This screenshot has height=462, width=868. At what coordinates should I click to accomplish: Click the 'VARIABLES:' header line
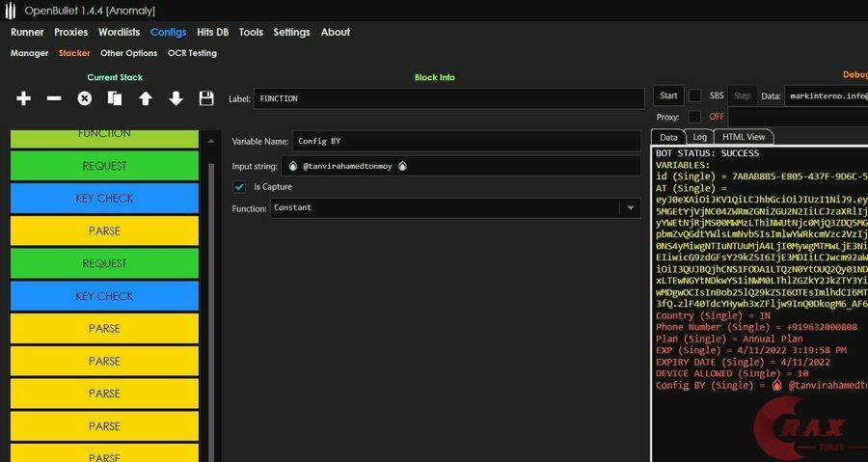tap(683, 165)
